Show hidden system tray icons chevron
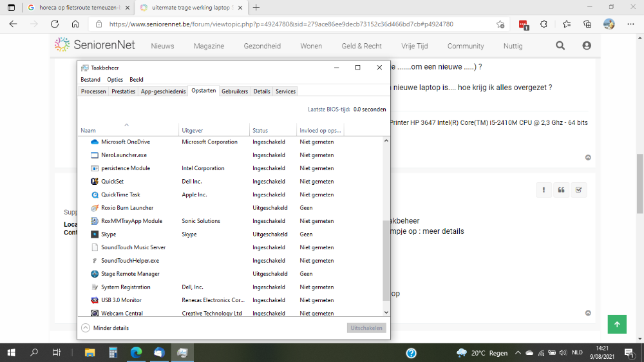The height and width of the screenshot is (362, 644). tap(517, 353)
